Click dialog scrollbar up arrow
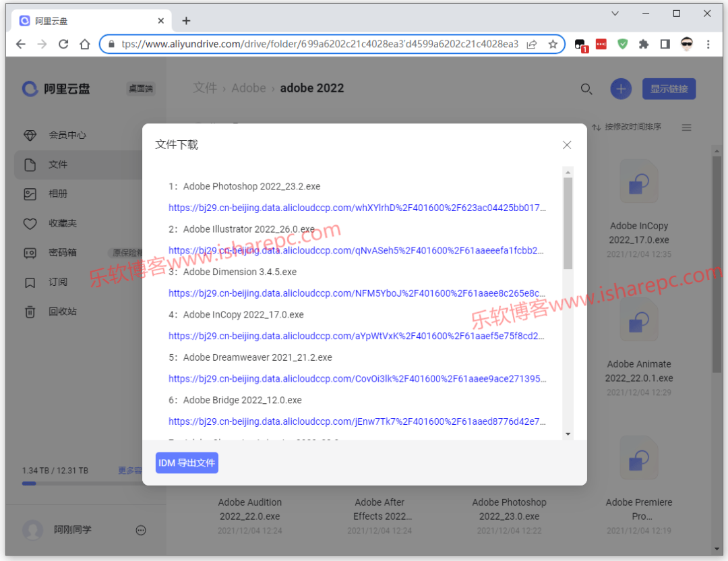728x561 pixels. click(x=568, y=173)
